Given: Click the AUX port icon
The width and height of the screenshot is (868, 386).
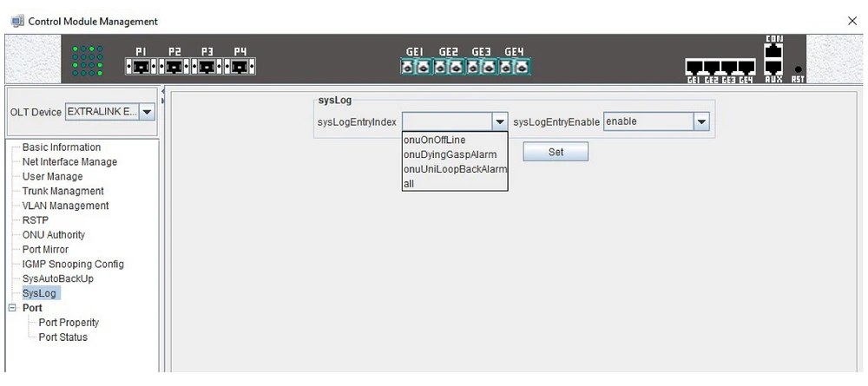Looking at the screenshot, I should pos(773,69).
